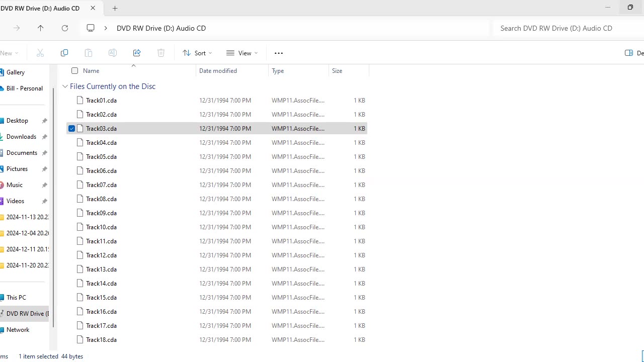644x362 pixels.
Task: Open the View dropdown
Action: pos(242,53)
